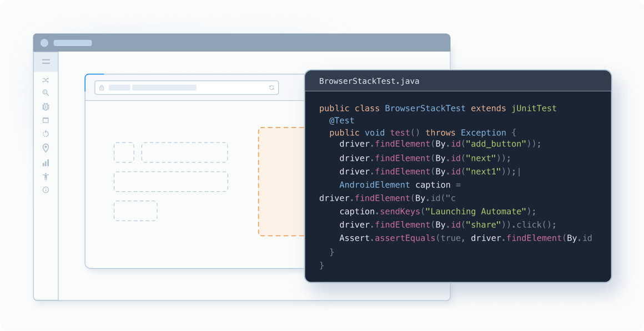The image size is (644, 331).
Task: Open the session history icon
Action: [x=46, y=134]
